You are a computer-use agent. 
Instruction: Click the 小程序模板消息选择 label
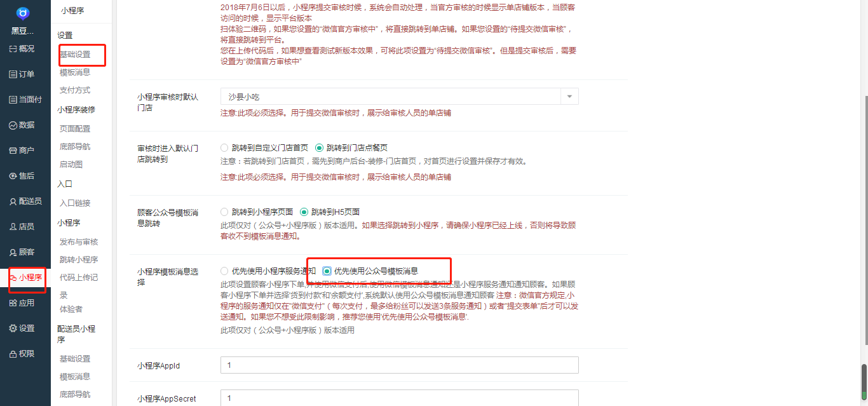point(168,276)
